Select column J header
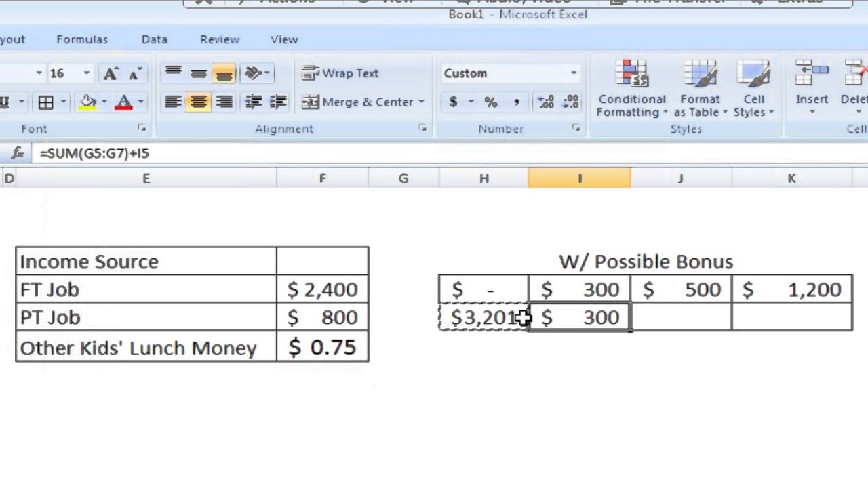This screenshot has width=868, height=488. 681,178
